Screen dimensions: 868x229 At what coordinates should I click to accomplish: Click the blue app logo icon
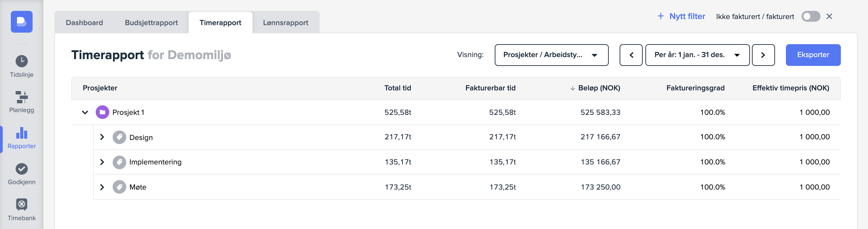coord(22,22)
